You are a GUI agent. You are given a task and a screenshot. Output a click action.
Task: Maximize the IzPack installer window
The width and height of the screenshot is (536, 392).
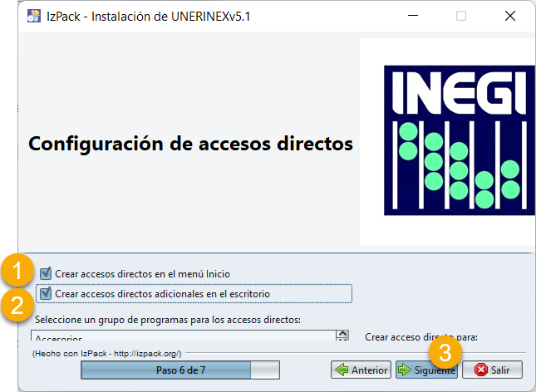click(461, 16)
